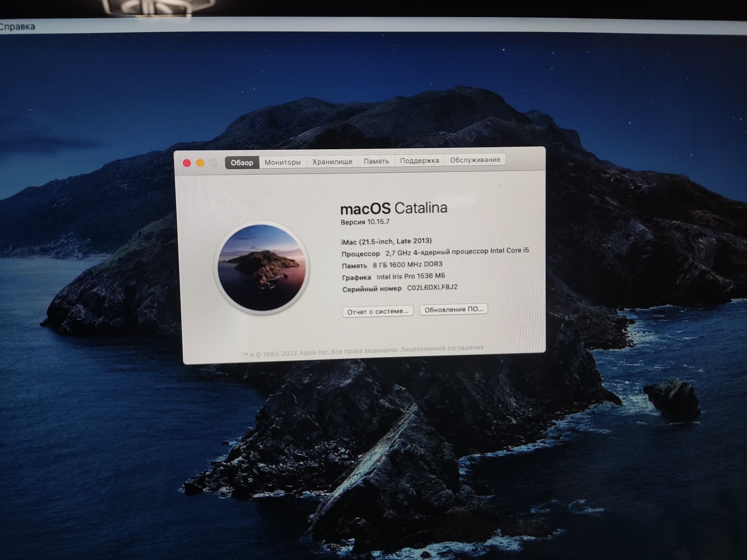Select the Память tab
Image resolution: width=747 pixels, height=560 pixels.
[376, 161]
